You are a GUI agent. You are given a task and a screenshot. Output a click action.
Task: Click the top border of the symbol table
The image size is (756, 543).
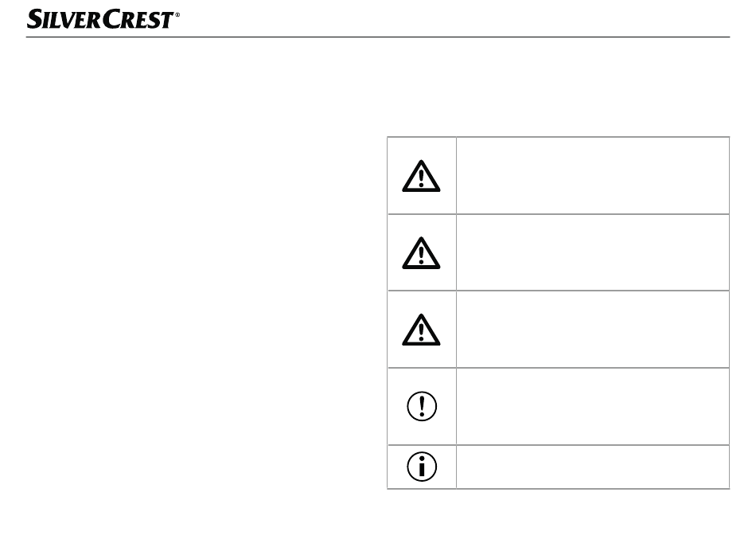tap(559, 137)
